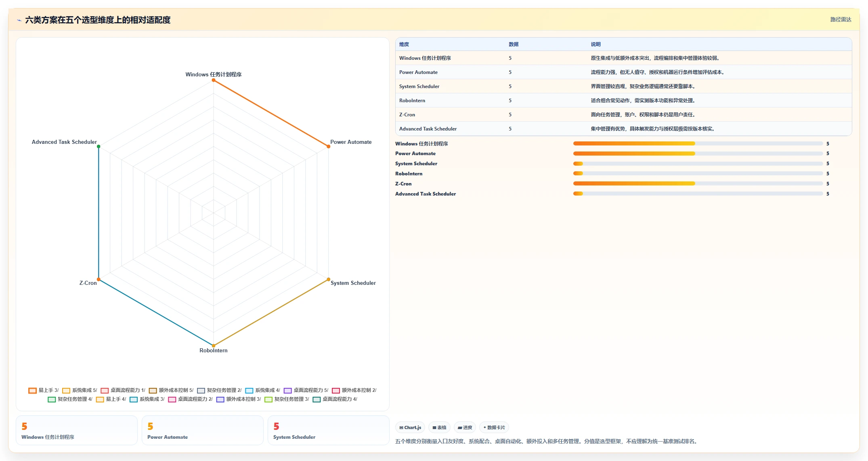Screen dimensions: 868x461
Task: Click the small icon before the chart title
Action: [x=19, y=20]
